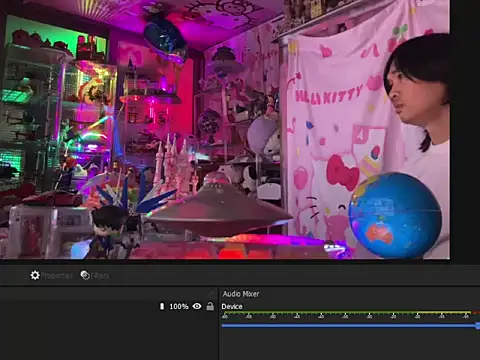
Task: Hide the source using the eye icon
Action: click(197, 306)
